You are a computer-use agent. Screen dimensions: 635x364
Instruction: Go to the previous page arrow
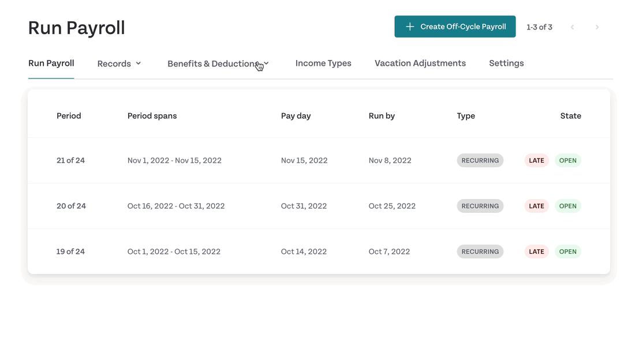click(x=572, y=27)
